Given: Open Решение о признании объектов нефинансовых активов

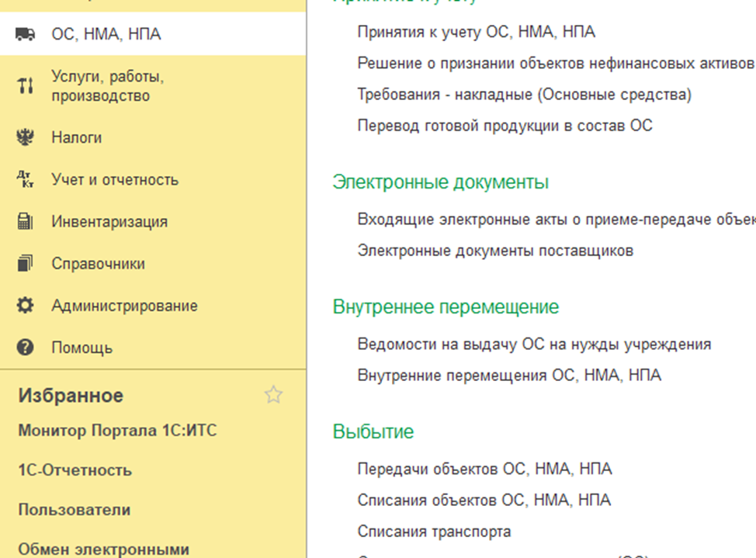Looking at the screenshot, I should click(x=557, y=63).
